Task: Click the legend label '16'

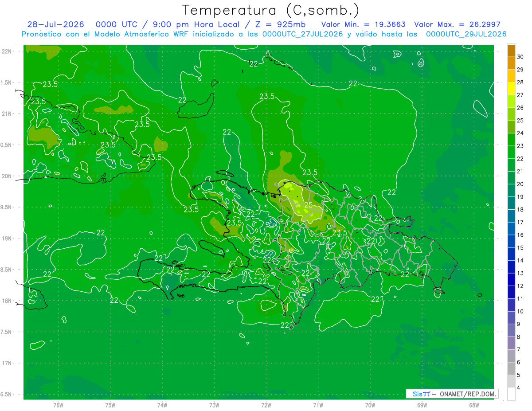Action: tap(520, 235)
